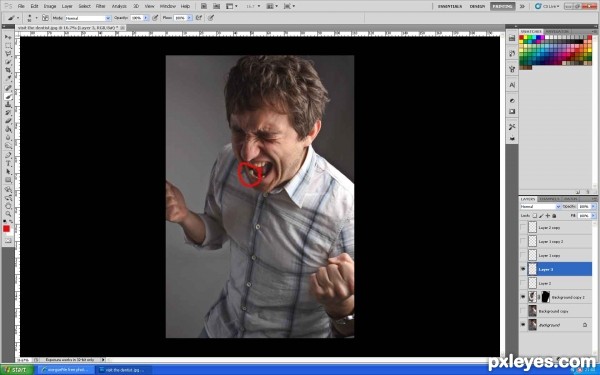Show Layer 3 copy visibility

pyautogui.click(x=523, y=255)
